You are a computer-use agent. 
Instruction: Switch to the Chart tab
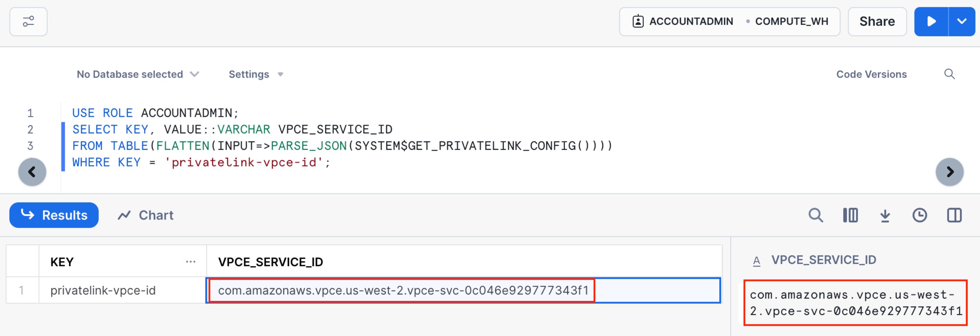coord(146,215)
